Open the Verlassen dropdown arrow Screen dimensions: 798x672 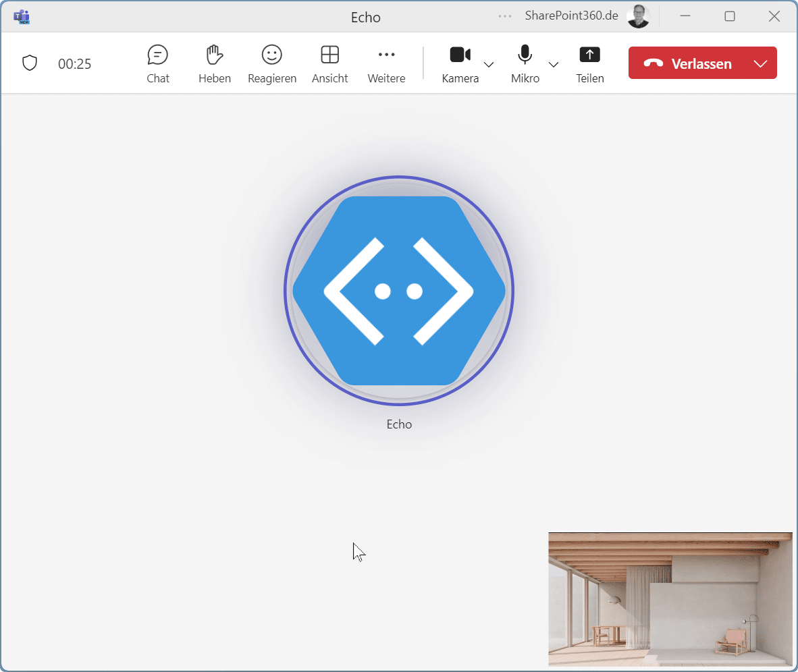coord(760,63)
